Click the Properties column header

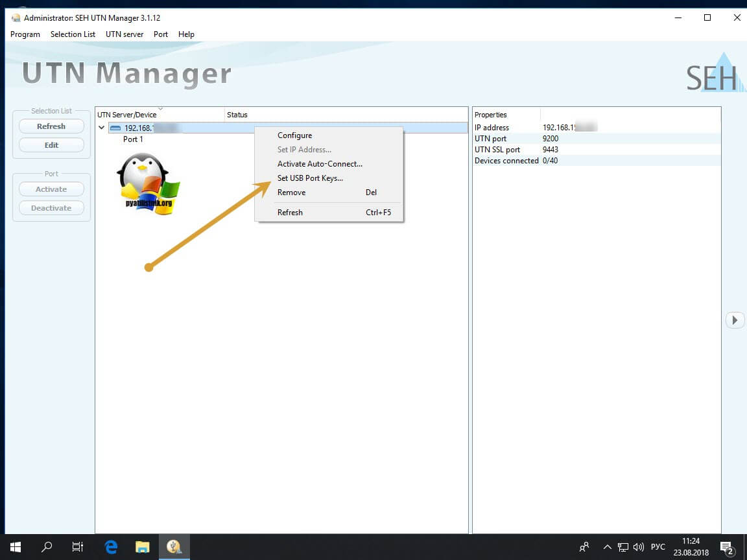[x=507, y=115]
